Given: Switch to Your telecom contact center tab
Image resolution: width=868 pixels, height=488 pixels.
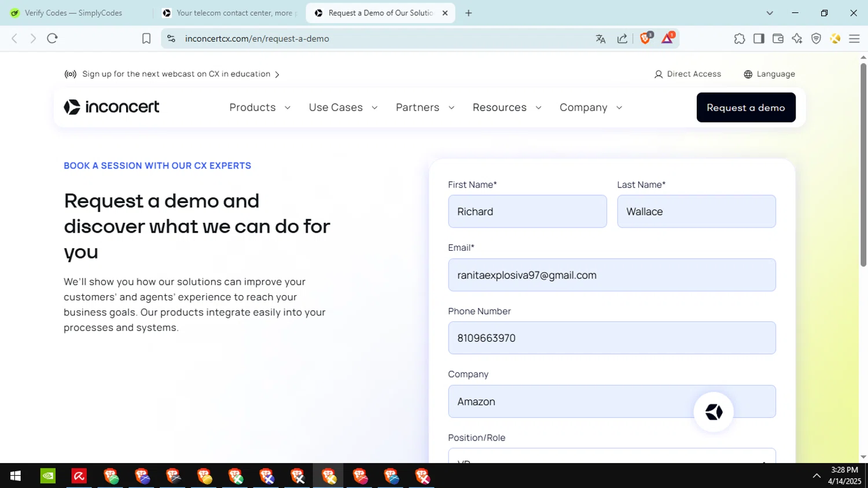Looking at the screenshot, I should coord(230,13).
